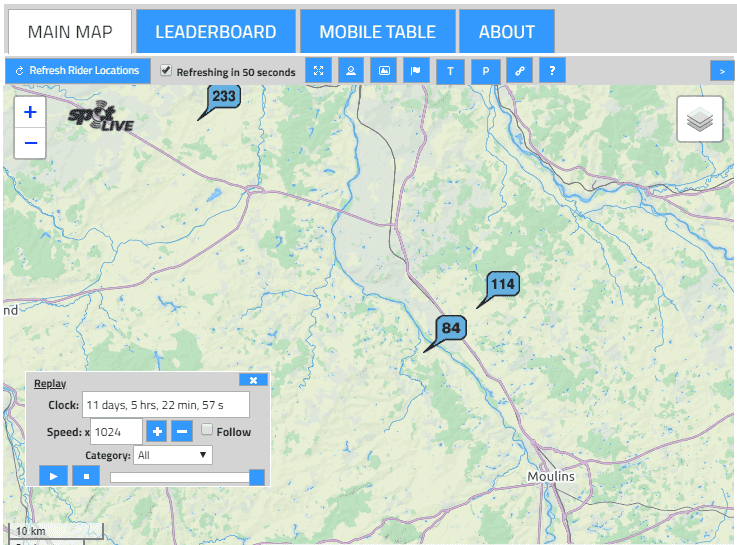Open the Category dropdown set to All
Image resolution: width=737 pixels, height=545 pixels.
click(172, 455)
